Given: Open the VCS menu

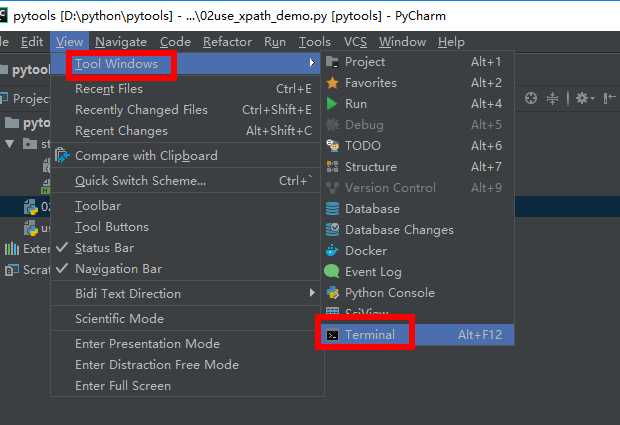Looking at the screenshot, I should [355, 42].
